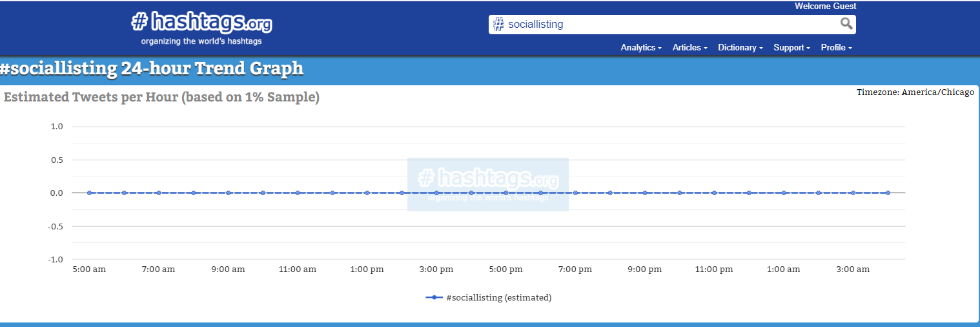
Task: Click inside the sociallisting search field
Action: point(671,25)
